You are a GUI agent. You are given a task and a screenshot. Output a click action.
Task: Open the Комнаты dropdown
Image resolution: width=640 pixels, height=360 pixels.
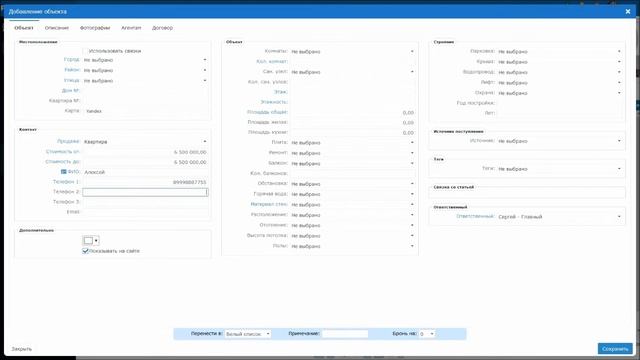pyautogui.click(x=353, y=51)
